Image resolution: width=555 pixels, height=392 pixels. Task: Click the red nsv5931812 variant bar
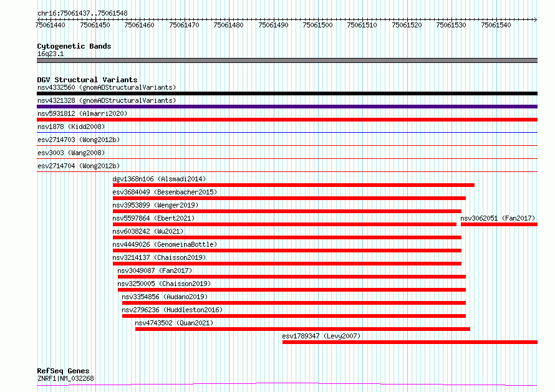pos(287,120)
